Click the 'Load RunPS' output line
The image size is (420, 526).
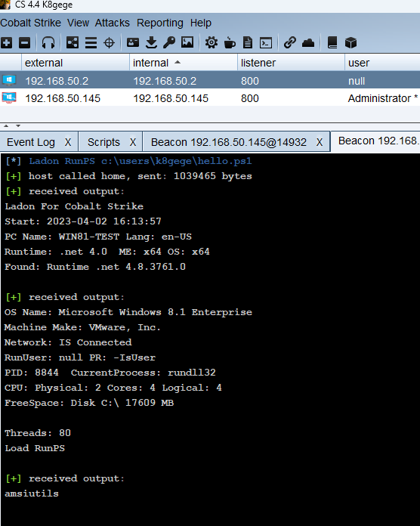pyautogui.click(x=35, y=448)
